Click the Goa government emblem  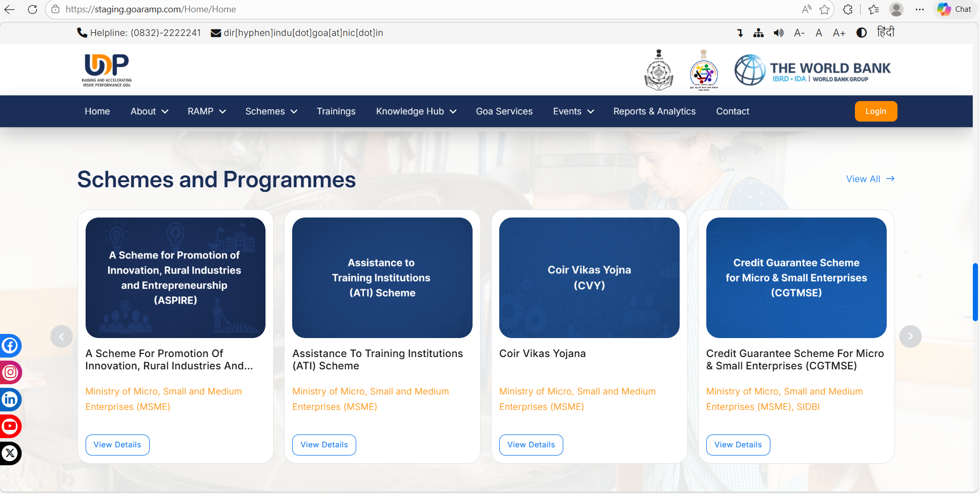[x=659, y=70]
